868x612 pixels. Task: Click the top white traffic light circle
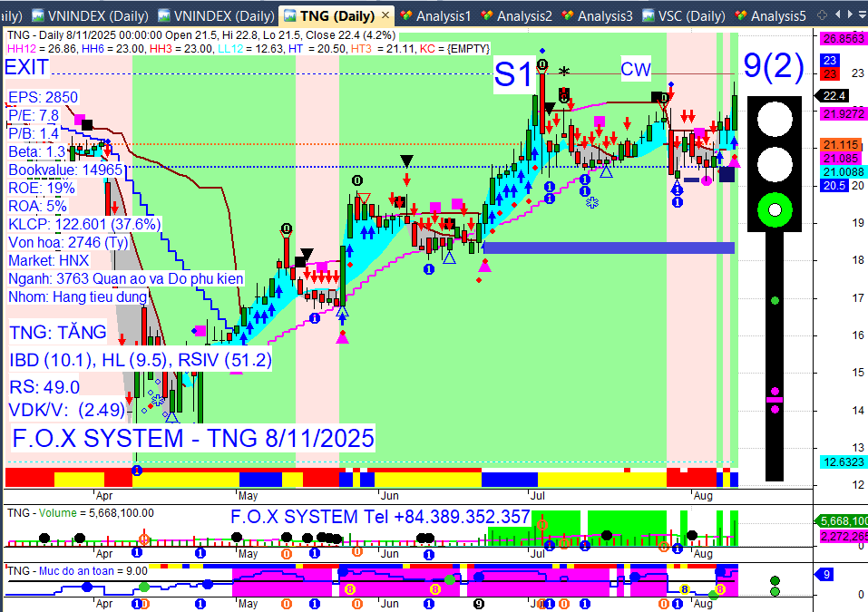tap(775, 119)
